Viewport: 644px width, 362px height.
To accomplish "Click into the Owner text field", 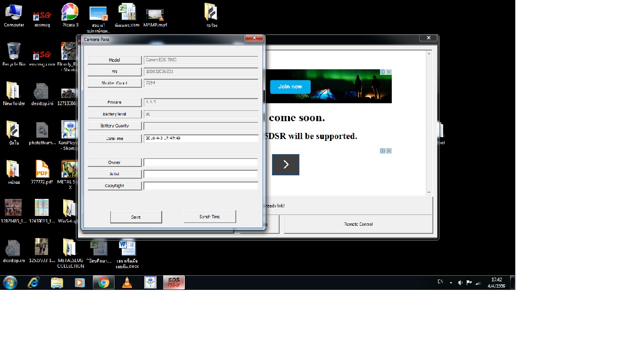I will [201, 163].
